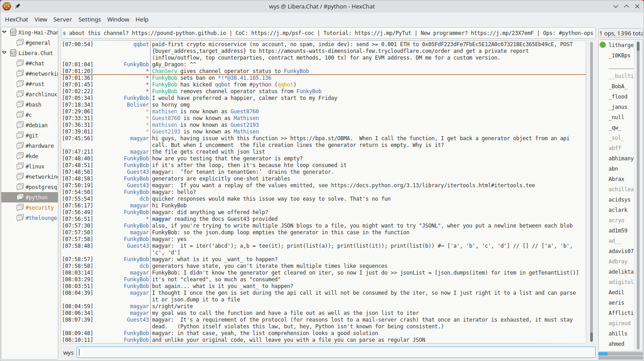Viewport: 644px width, 361px height.
Task: Open the Help menu
Action: (x=142, y=19)
